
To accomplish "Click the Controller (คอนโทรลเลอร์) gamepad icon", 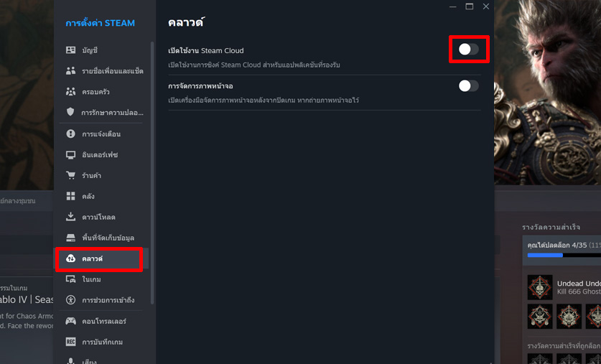I will [x=70, y=321].
